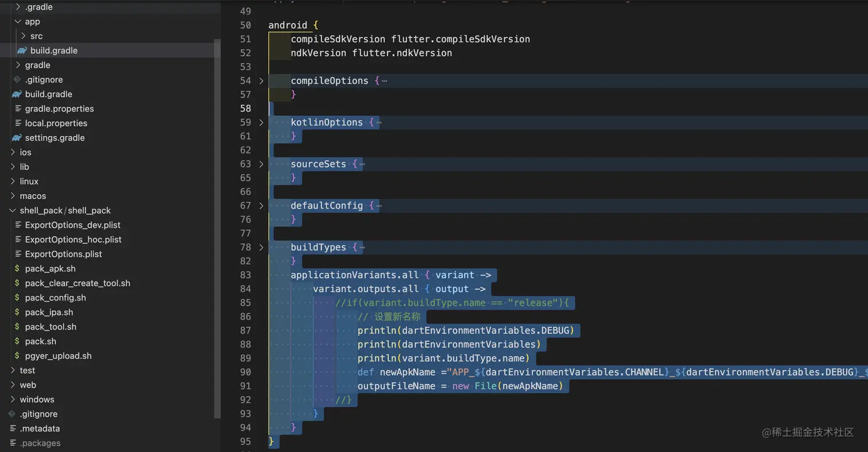
Task: Click 'ndkVersion flutter.ndkVersion' on line 52
Action: click(371, 53)
